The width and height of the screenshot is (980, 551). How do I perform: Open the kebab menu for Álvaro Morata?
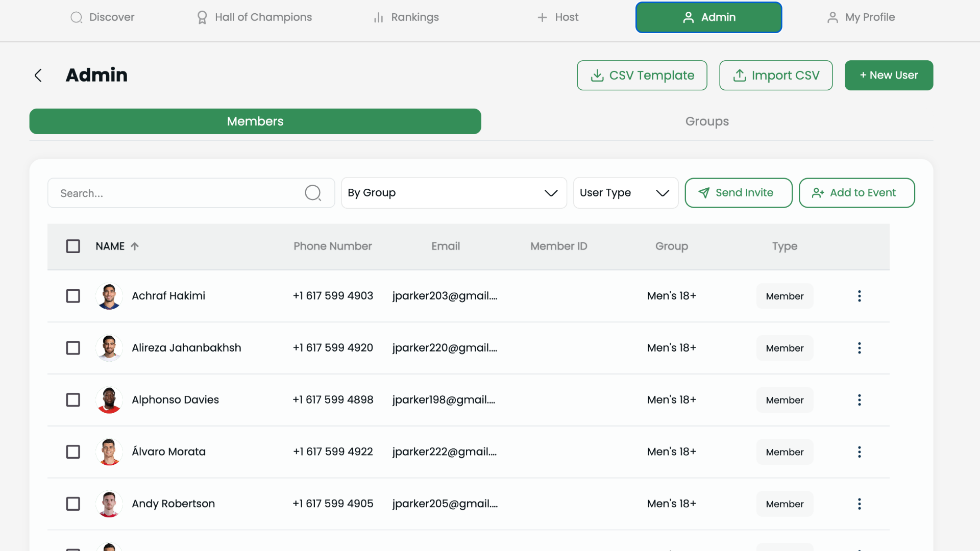tap(860, 452)
